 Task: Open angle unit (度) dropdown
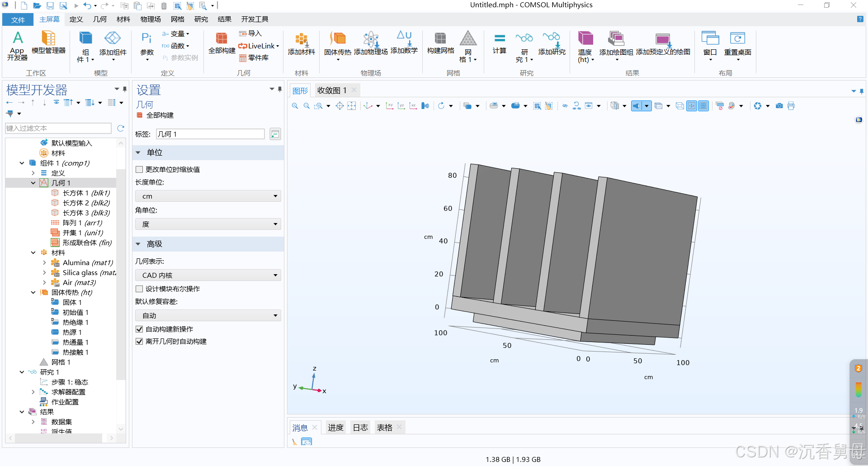click(x=208, y=224)
